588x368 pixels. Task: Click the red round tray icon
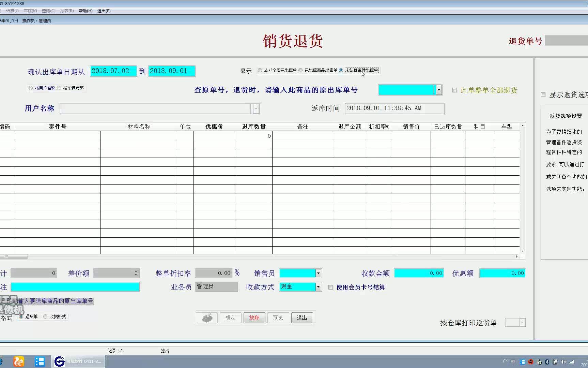(530, 362)
